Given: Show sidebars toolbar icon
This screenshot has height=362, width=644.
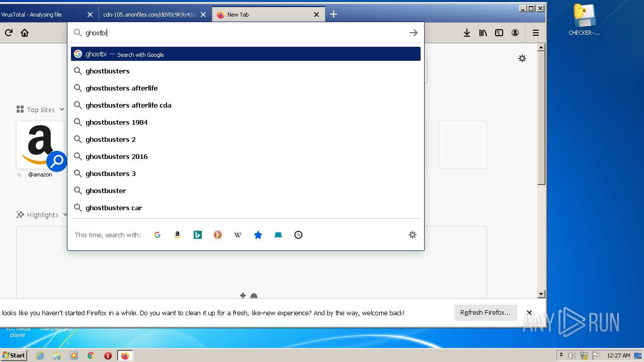Looking at the screenshot, I should 499,33.
